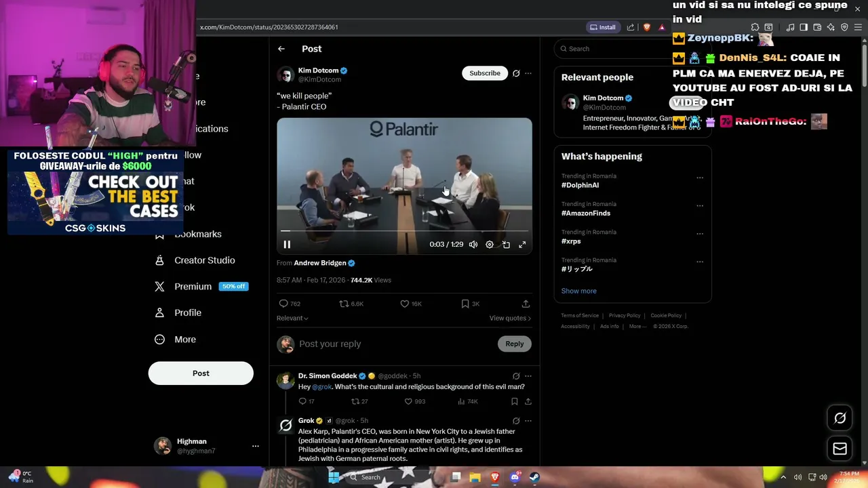Open browser hamburger main menu
This screenshot has width=868, height=488.
[858, 27]
